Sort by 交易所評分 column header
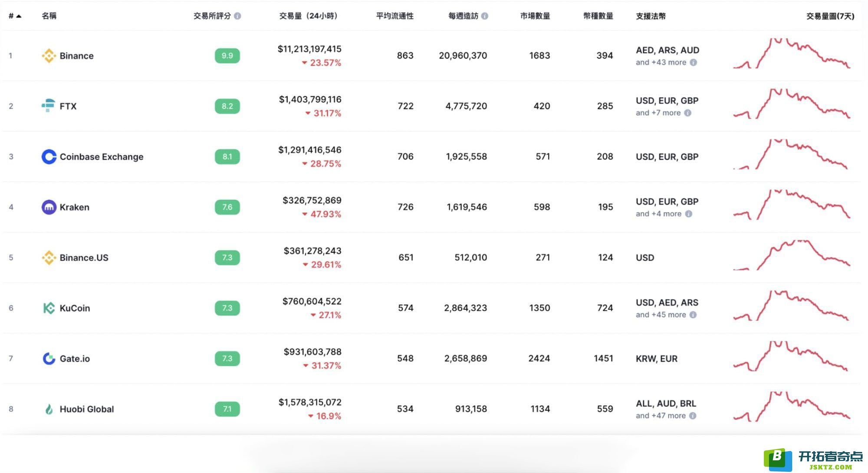Viewport: 868px width, 473px height. (212, 16)
